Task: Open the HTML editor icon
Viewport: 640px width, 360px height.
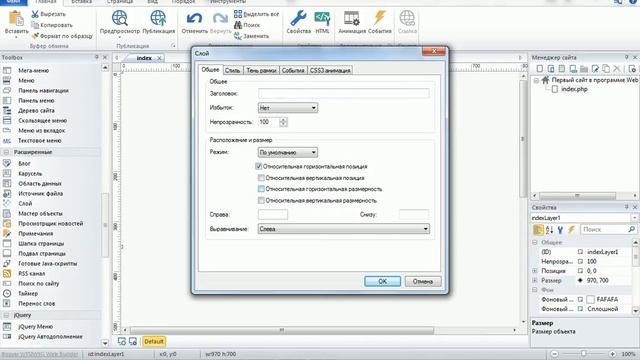Action: (322, 18)
